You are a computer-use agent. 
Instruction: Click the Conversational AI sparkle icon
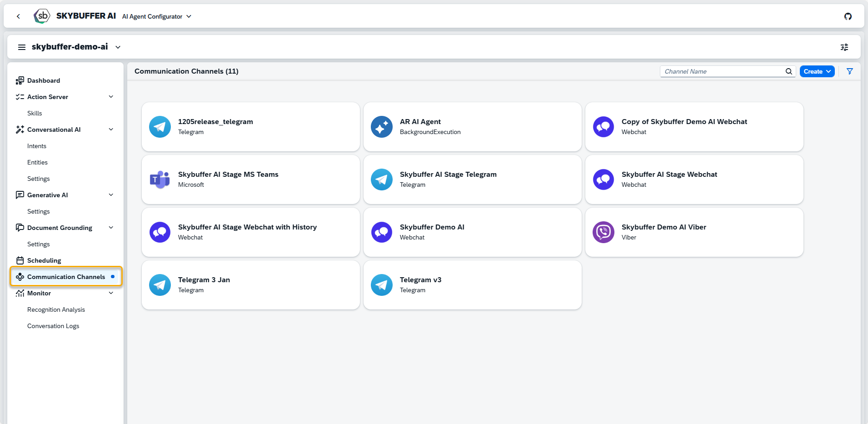click(x=20, y=130)
